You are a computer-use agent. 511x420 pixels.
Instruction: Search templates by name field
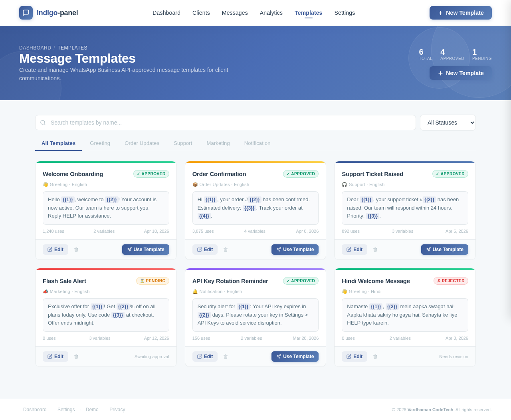pyautogui.click(x=226, y=123)
